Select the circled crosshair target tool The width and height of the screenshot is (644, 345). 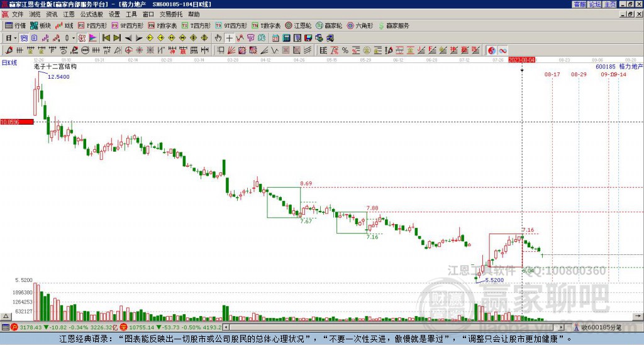128,50
